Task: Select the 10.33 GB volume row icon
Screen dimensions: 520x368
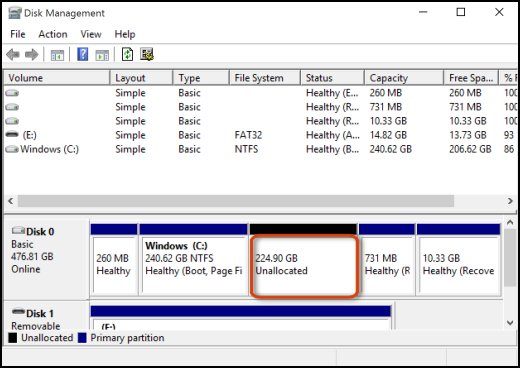Action: (x=12, y=121)
